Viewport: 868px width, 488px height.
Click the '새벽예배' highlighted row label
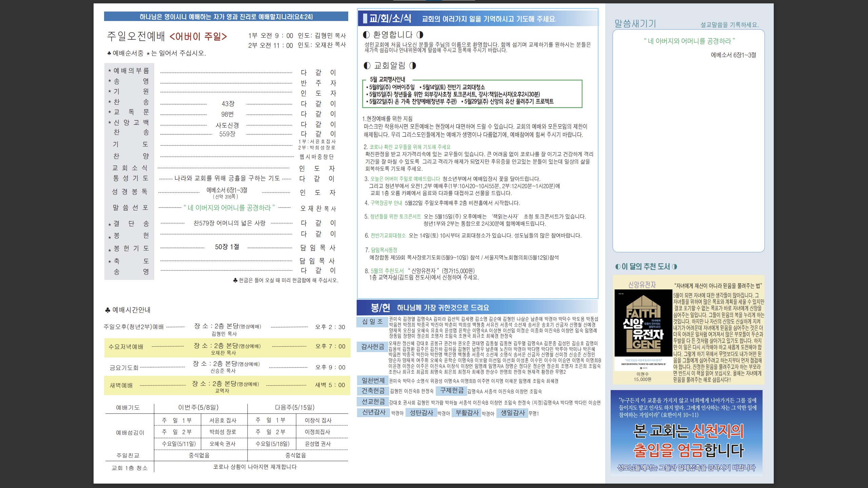[x=121, y=386]
